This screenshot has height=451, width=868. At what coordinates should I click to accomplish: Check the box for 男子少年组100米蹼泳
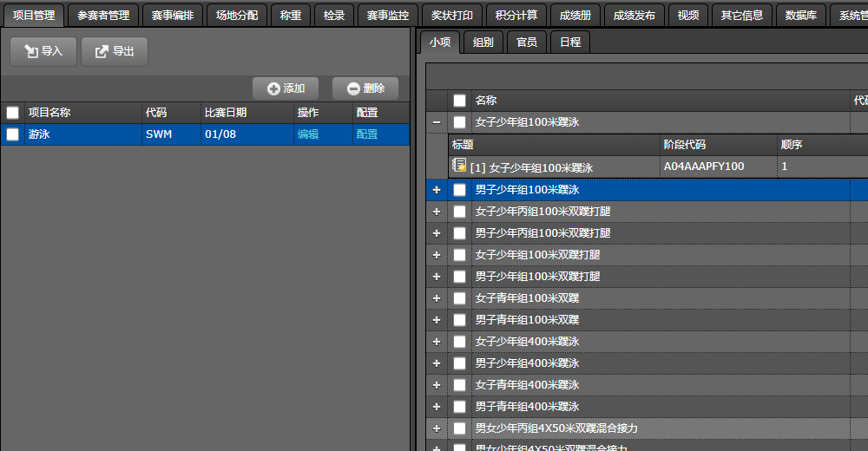pos(459,190)
